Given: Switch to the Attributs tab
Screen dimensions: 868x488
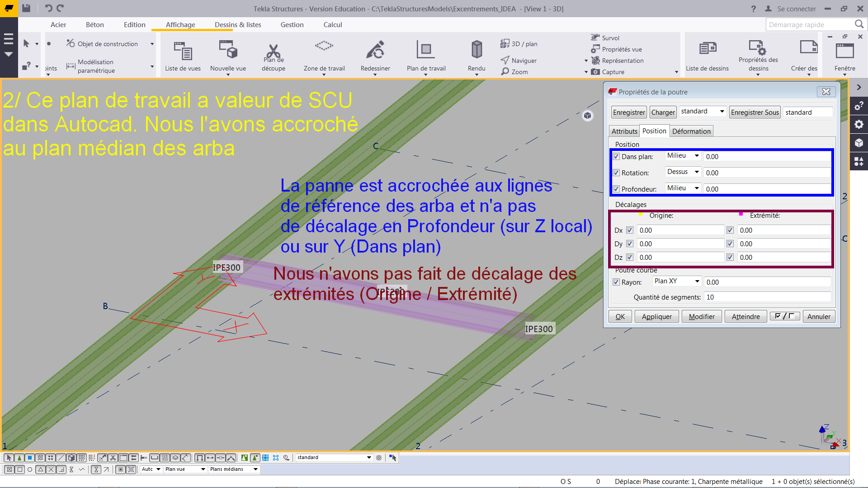Looking at the screenshot, I should [624, 131].
